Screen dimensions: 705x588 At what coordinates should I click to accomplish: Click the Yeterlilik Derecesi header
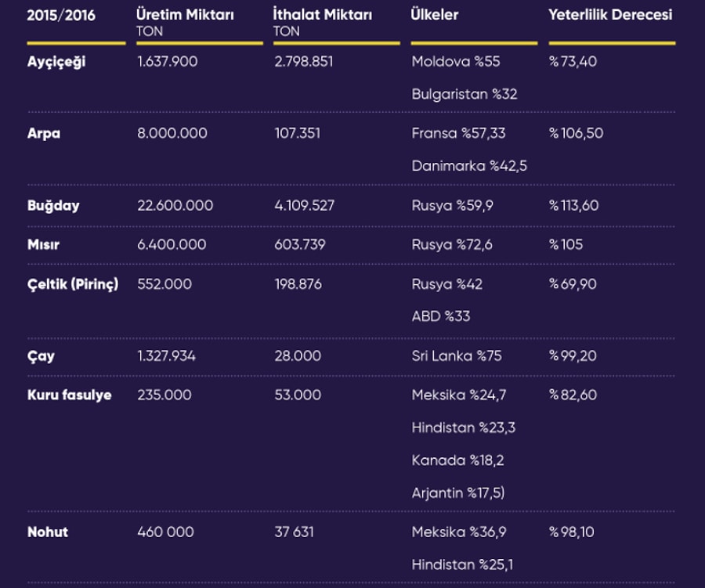(x=610, y=15)
